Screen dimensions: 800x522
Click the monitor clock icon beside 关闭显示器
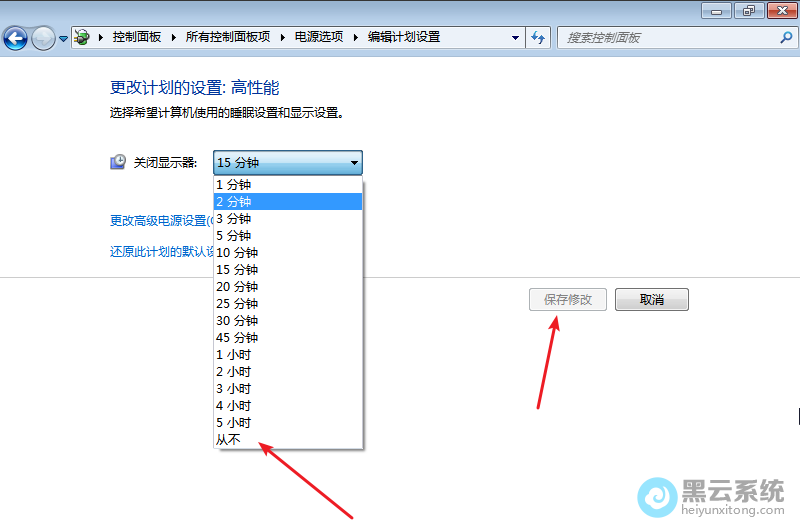coord(118,162)
